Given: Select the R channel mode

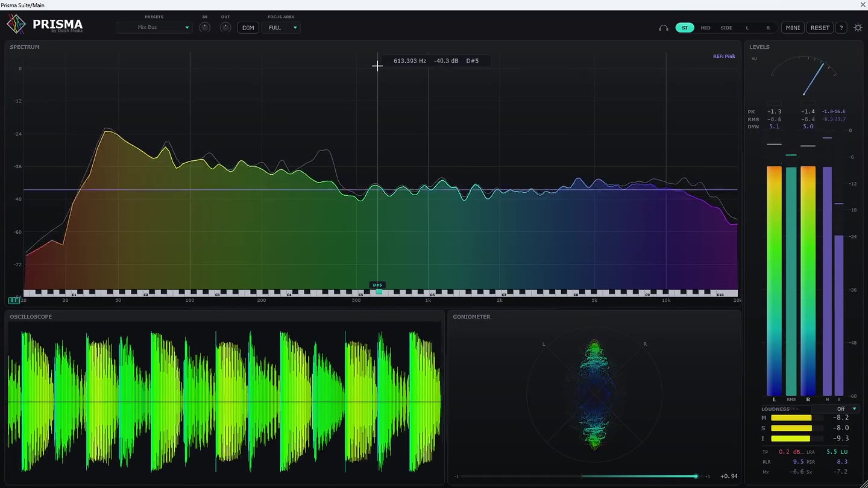Looking at the screenshot, I should click(x=768, y=28).
